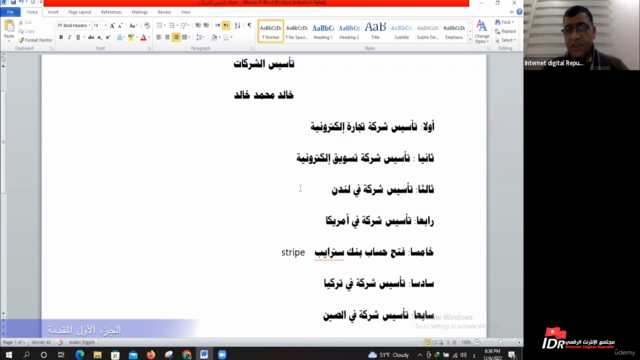
Task: Apply the Heading 1 style
Action: [323, 31]
